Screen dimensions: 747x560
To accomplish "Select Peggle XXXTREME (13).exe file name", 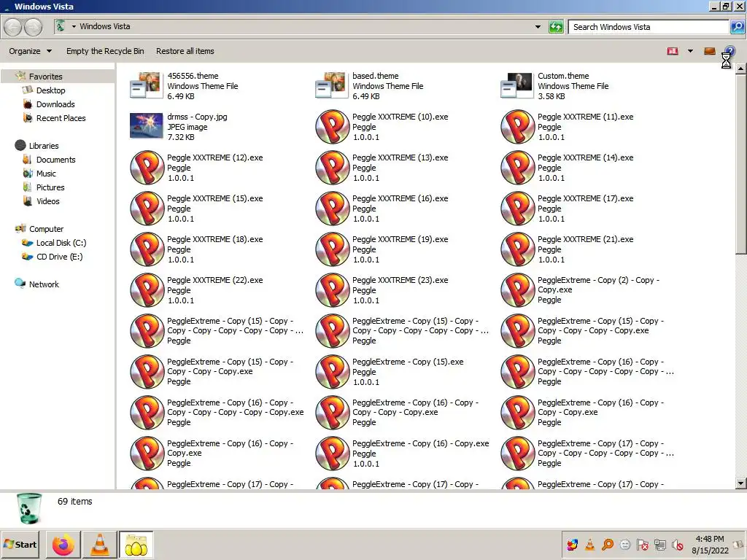I will point(400,157).
